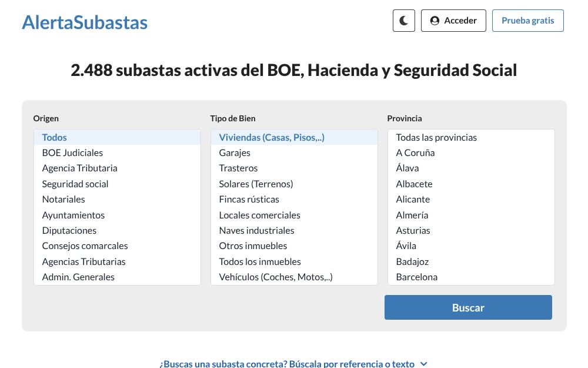This screenshot has width=588, height=368.
Task: Pick Solares (Terrenos) asset type
Action: pos(294,184)
